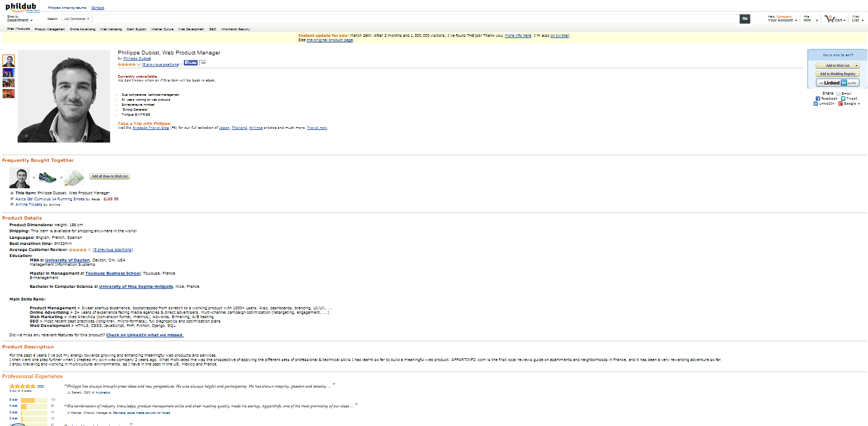Image resolution: width=868 pixels, height=426 pixels.
Task: Click the 5 star rating bar
Action: point(34,400)
